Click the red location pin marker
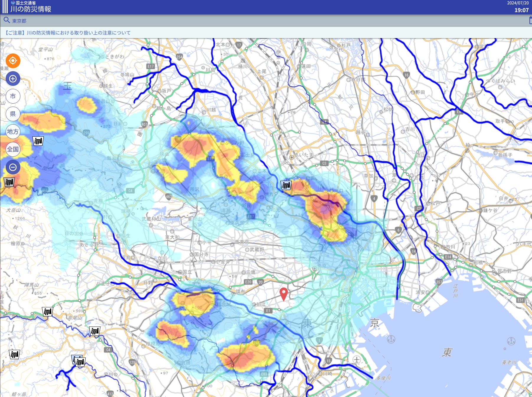The image size is (532, 397). (x=283, y=294)
